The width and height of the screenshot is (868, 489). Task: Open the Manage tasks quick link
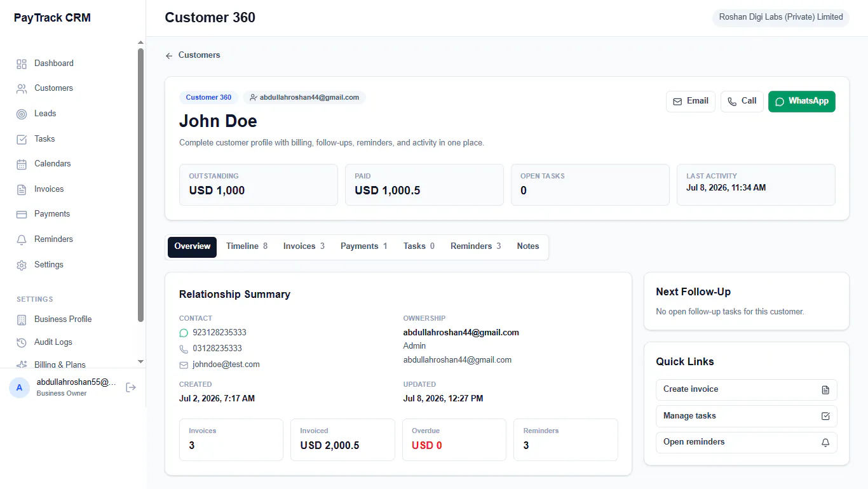pyautogui.click(x=747, y=417)
